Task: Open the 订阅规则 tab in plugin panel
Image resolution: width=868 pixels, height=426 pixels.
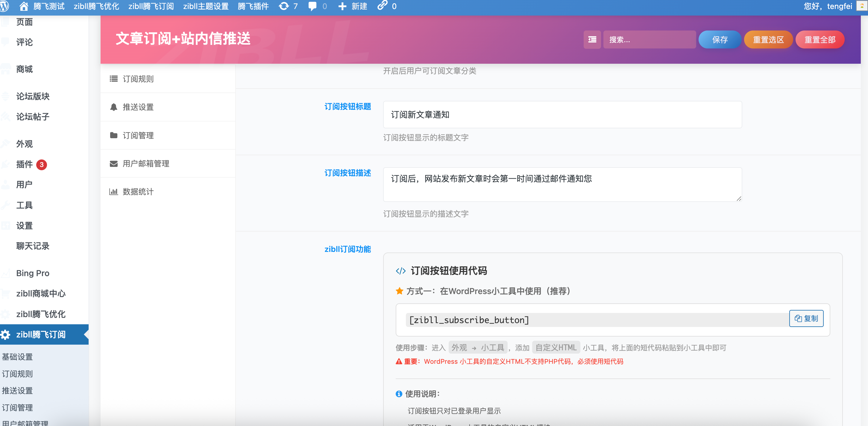Action: coord(138,79)
